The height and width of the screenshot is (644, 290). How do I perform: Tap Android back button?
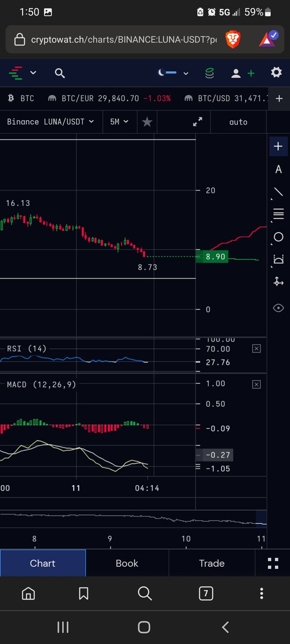pyautogui.click(x=226, y=626)
